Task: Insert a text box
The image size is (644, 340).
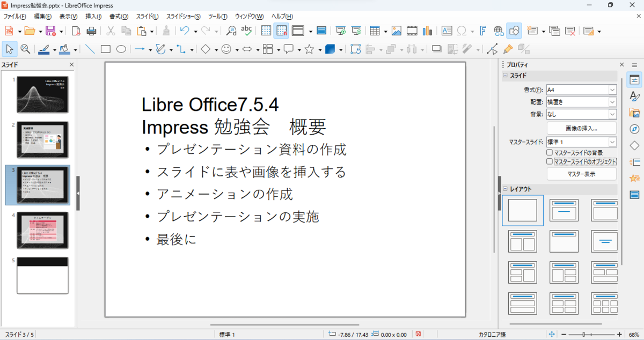Action: coord(447,31)
